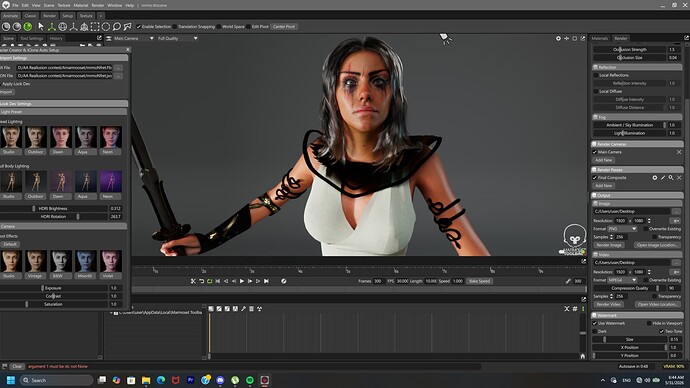Switch to the Tool Settings tab
This screenshot has width=690, height=388.
[x=32, y=38]
